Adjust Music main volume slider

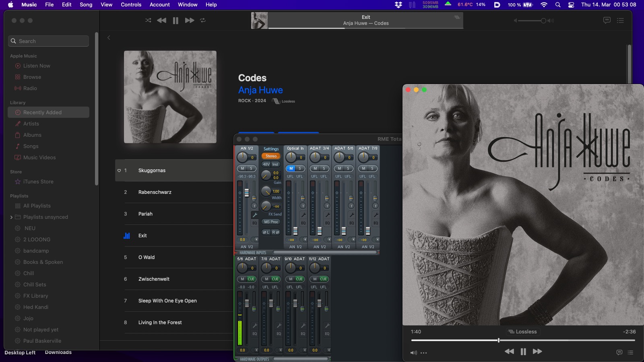(543, 21)
